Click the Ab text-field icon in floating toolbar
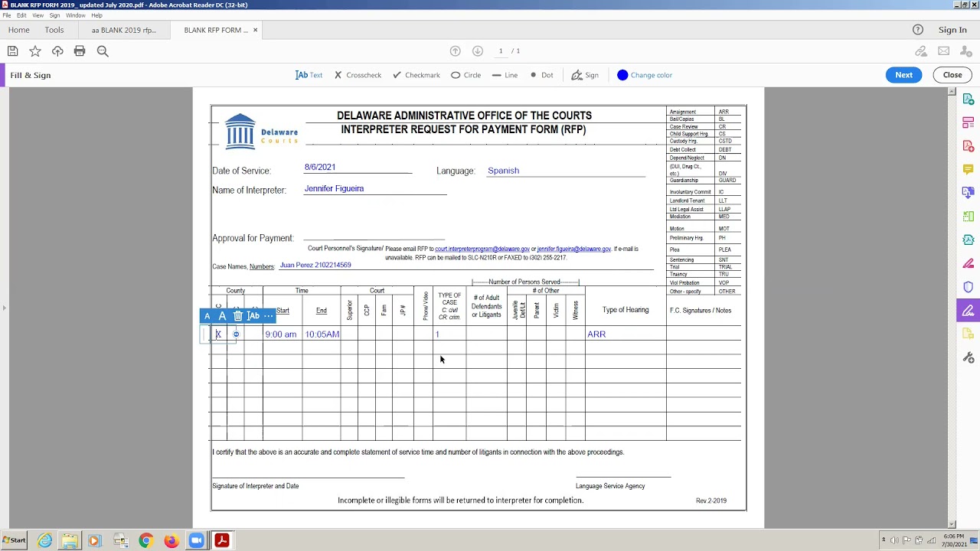This screenshot has height=551, width=980. click(253, 316)
